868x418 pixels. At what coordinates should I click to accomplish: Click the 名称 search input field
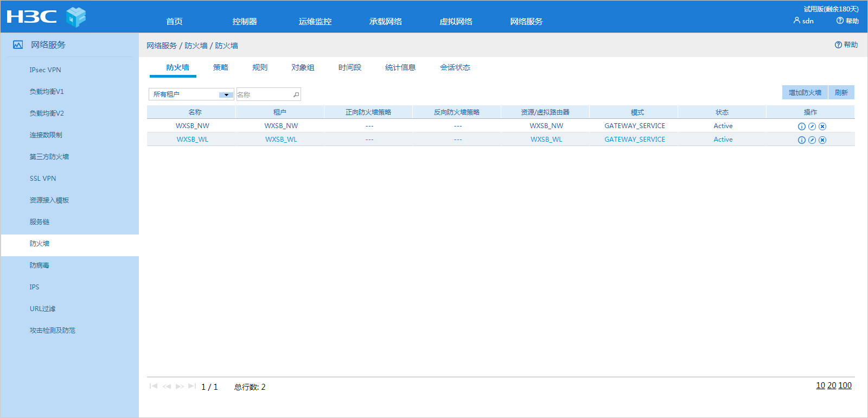tap(264, 95)
